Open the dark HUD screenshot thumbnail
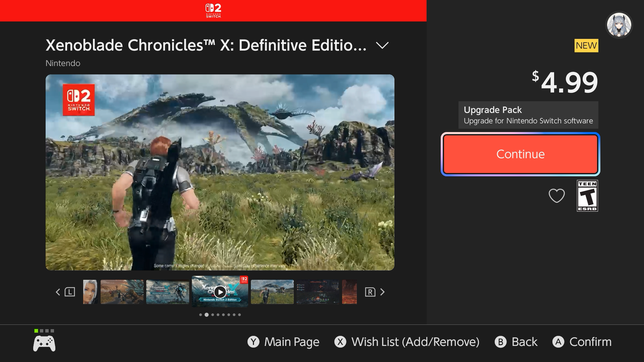Image resolution: width=644 pixels, height=362 pixels. 318,292
